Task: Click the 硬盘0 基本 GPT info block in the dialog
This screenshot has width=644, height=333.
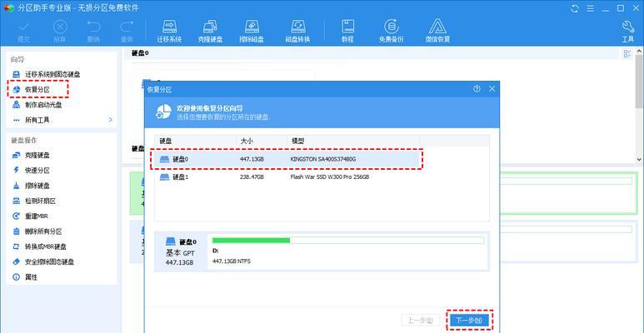Action: pyautogui.click(x=181, y=251)
